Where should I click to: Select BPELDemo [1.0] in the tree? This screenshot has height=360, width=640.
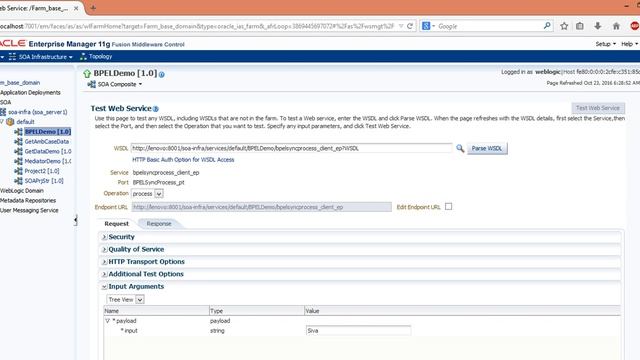[48, 131]
